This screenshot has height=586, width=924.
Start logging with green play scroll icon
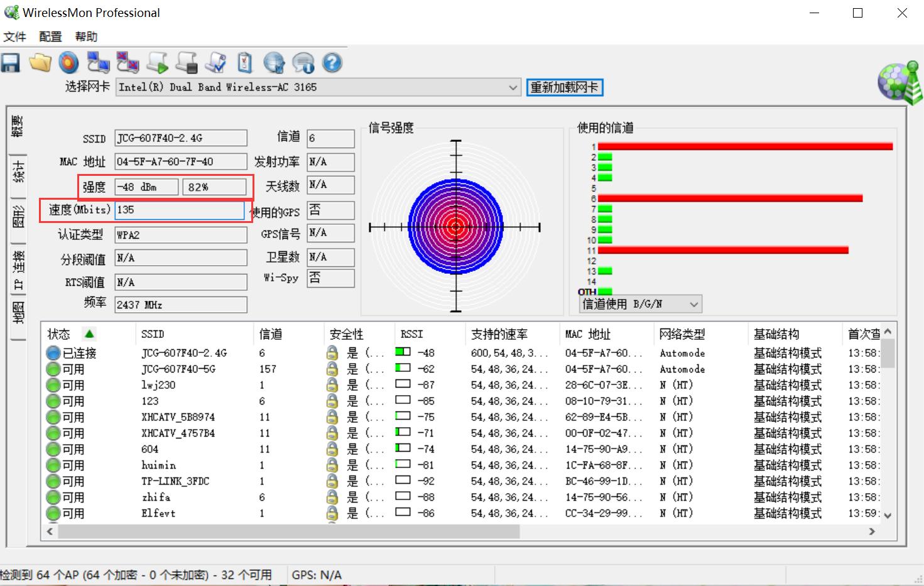[157, 63]
